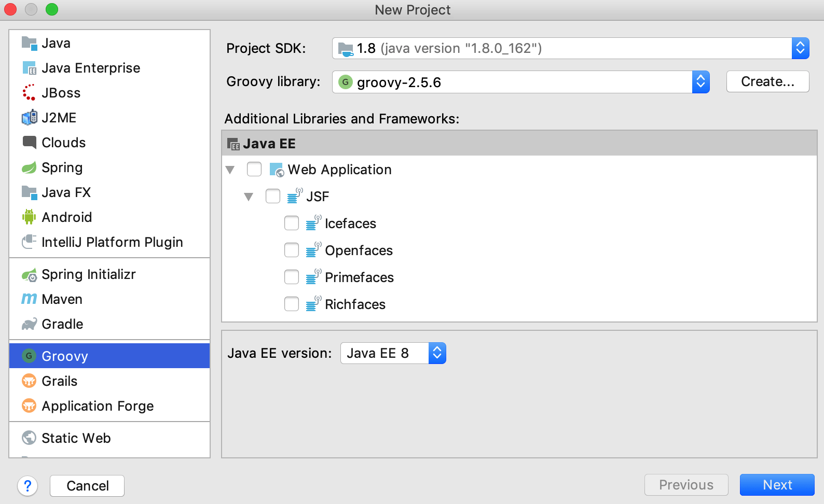Viewport: 824px width, 504px height.
Task: Click the Create... button
Action: [x=768, y=81]
